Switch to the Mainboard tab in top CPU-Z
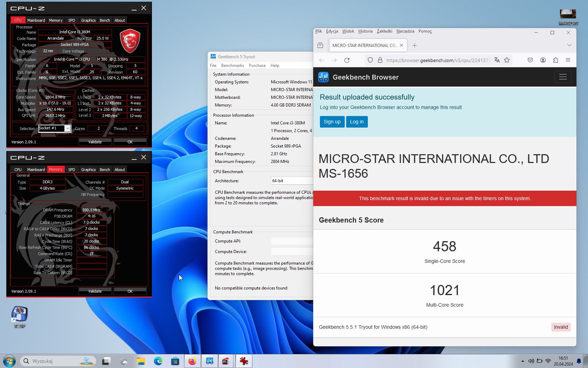This screenshot has height=368, width=588. (x=36, y=20)
